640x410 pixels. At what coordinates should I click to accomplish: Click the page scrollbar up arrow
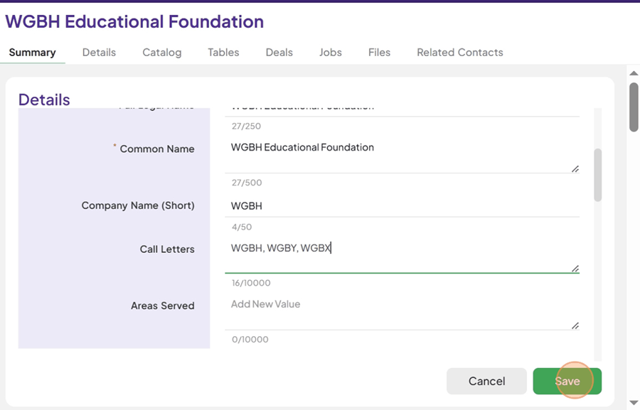(633, 73)
